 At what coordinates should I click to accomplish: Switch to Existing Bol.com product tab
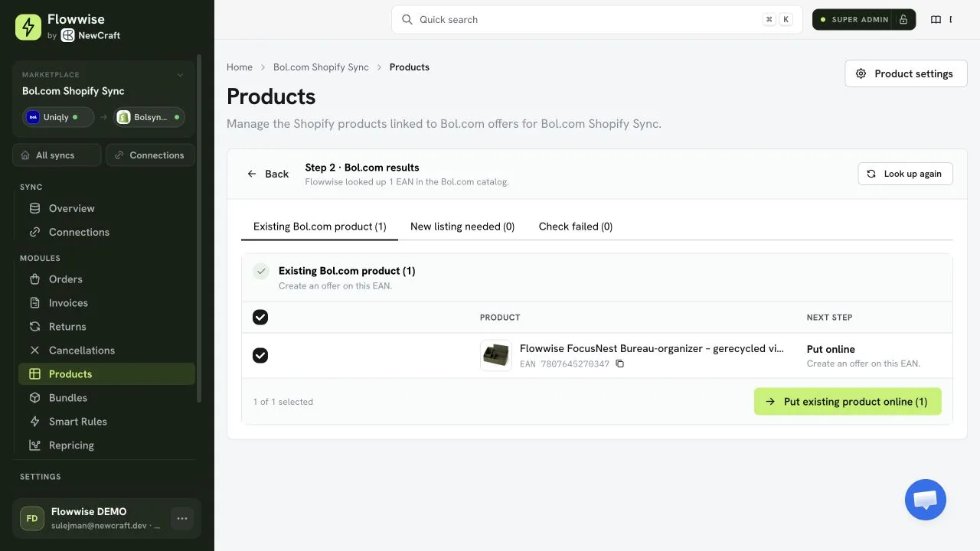320,227
